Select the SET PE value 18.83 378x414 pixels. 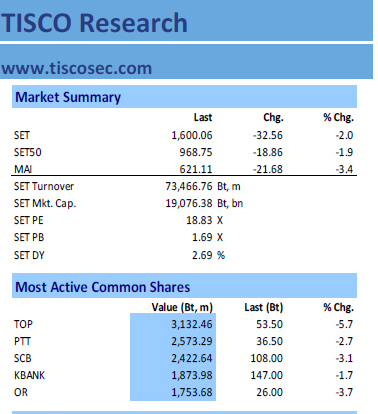click(199, 220)
